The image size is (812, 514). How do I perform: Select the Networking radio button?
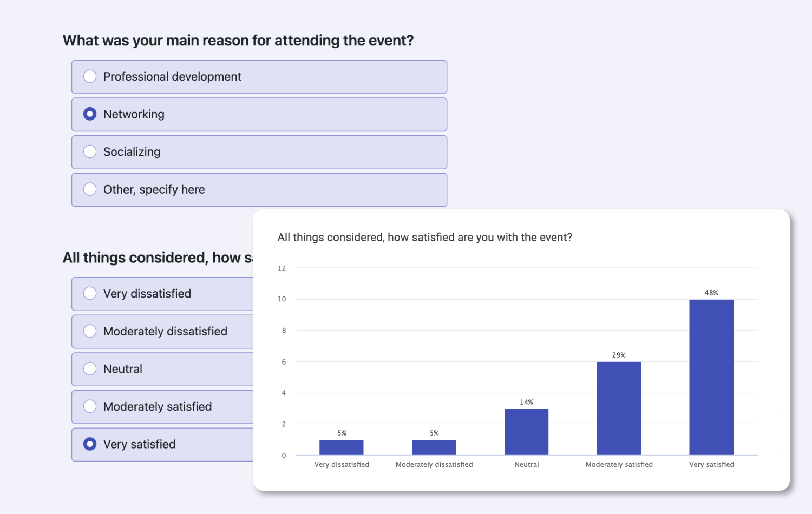(90, 114)
